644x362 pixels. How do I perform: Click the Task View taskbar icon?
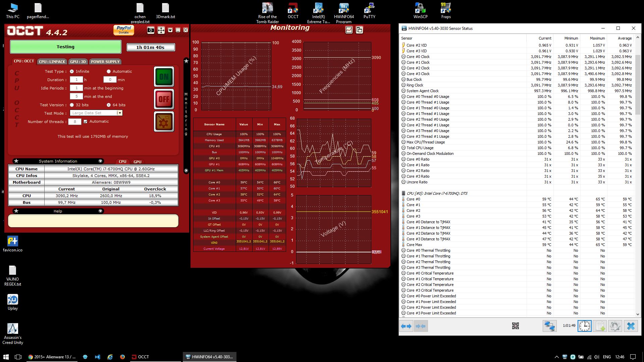[18, 357]
